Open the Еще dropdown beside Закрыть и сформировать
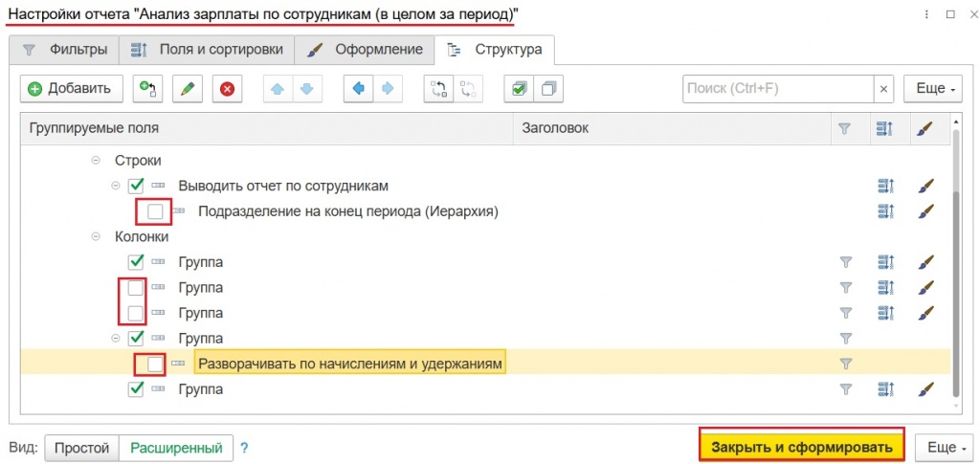980x464 pixels. pos(946,447)
